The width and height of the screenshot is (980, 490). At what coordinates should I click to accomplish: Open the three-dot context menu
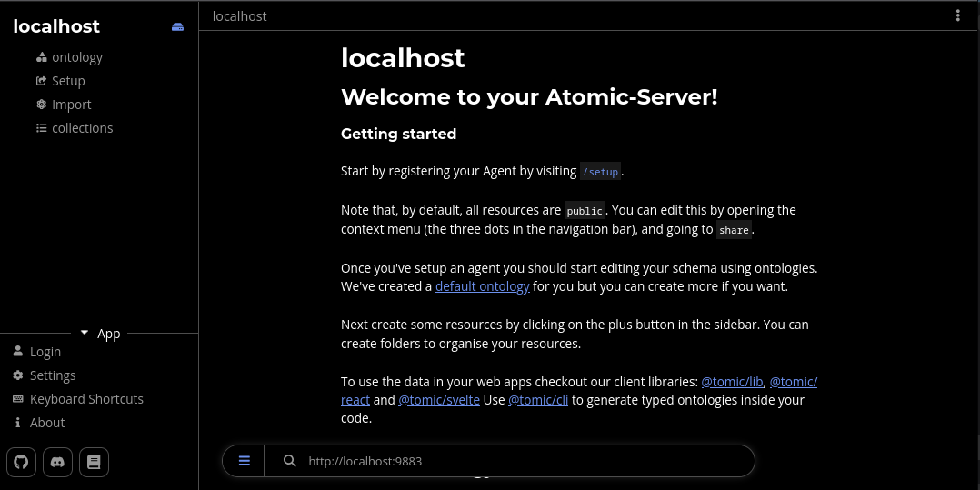(957, 15)
